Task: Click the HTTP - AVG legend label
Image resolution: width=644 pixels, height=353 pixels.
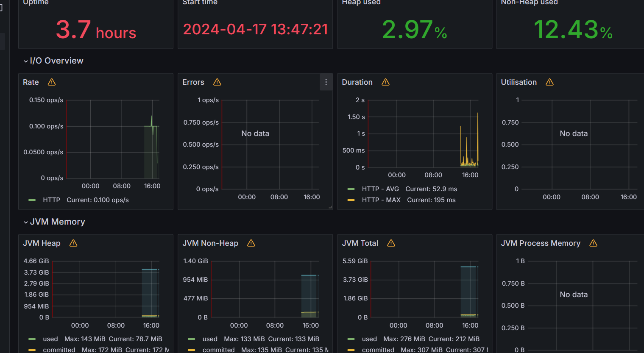Action: (x=380, y=189)
